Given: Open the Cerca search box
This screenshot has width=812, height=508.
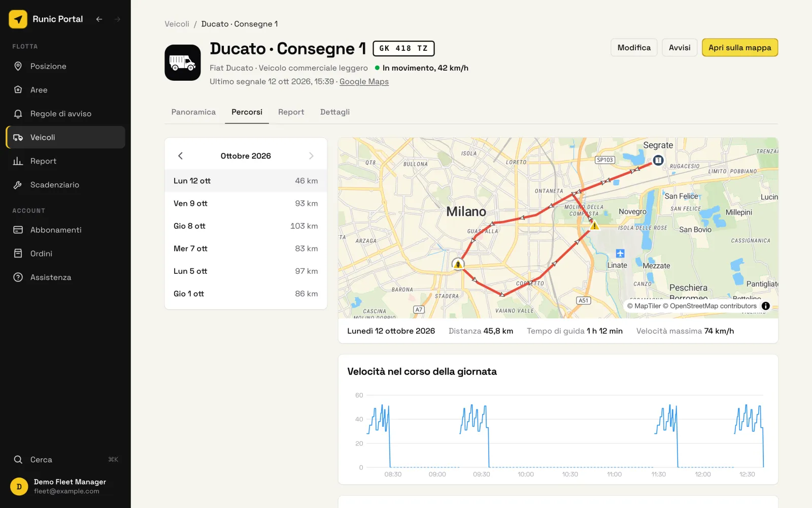Looking at the screenshot, I should 65,460.
